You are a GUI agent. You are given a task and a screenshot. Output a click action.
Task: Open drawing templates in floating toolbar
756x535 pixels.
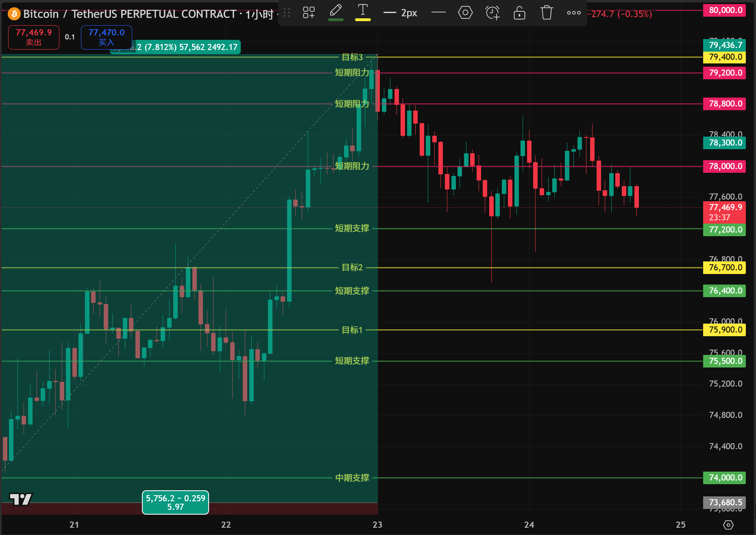[x=309, y=13]
